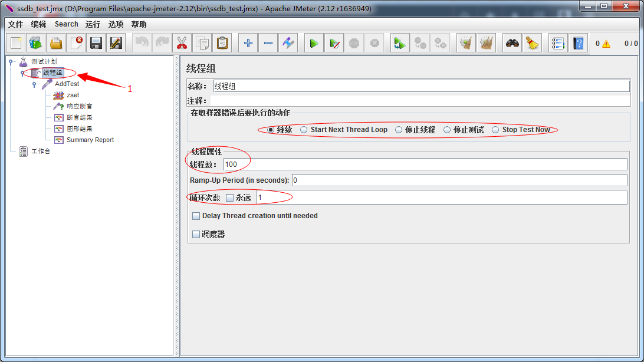The width and height of the screenshot is (644, 362).
Task: Click the Ramp-Up Period input field
Action: [459, 180]
